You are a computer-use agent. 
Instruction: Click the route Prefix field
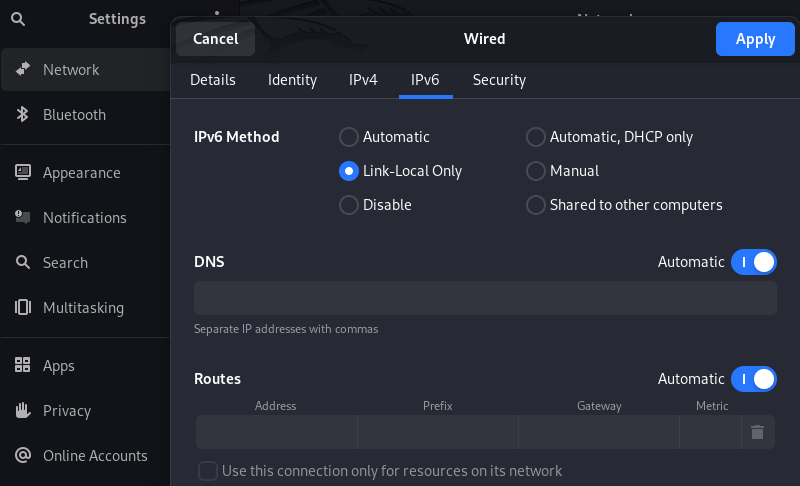click(x=438, y=432)
